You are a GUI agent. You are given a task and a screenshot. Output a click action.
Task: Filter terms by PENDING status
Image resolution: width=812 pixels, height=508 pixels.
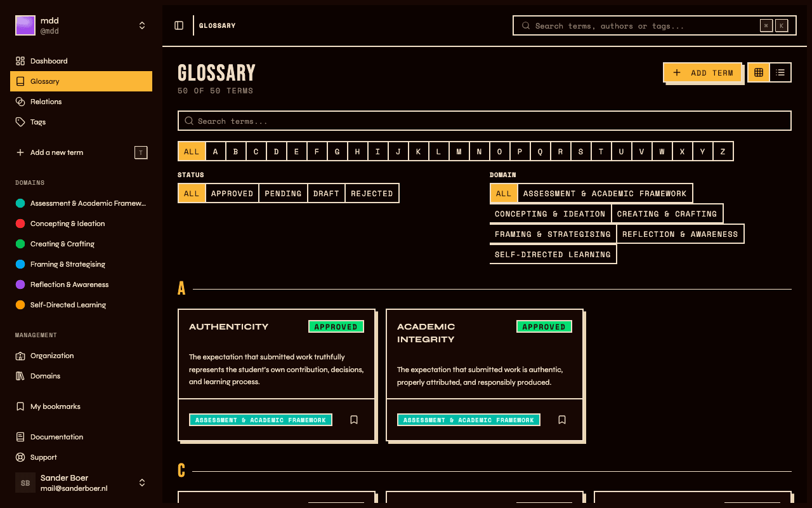(283, 193)
